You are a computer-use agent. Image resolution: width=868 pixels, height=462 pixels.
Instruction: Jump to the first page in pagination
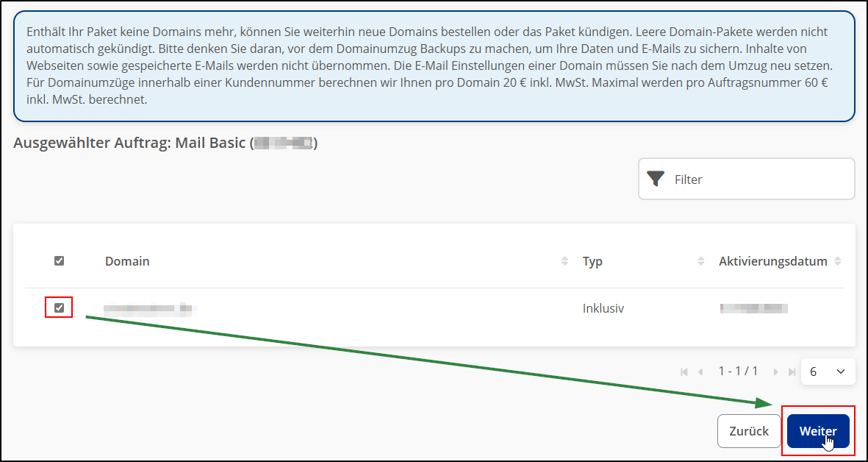tap(684, 372)
